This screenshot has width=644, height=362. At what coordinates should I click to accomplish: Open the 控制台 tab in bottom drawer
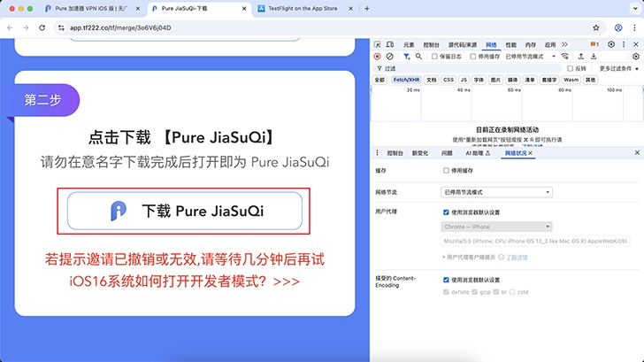(x=395, y=153)
